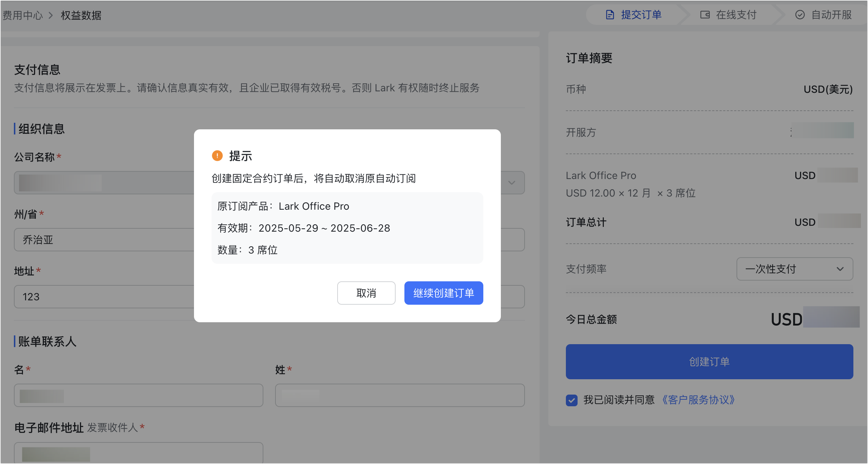Click the 州/省 field containing 乔治亚
Image resolution: width=868 pixels, height=464 pixels.
click(269, 240)
